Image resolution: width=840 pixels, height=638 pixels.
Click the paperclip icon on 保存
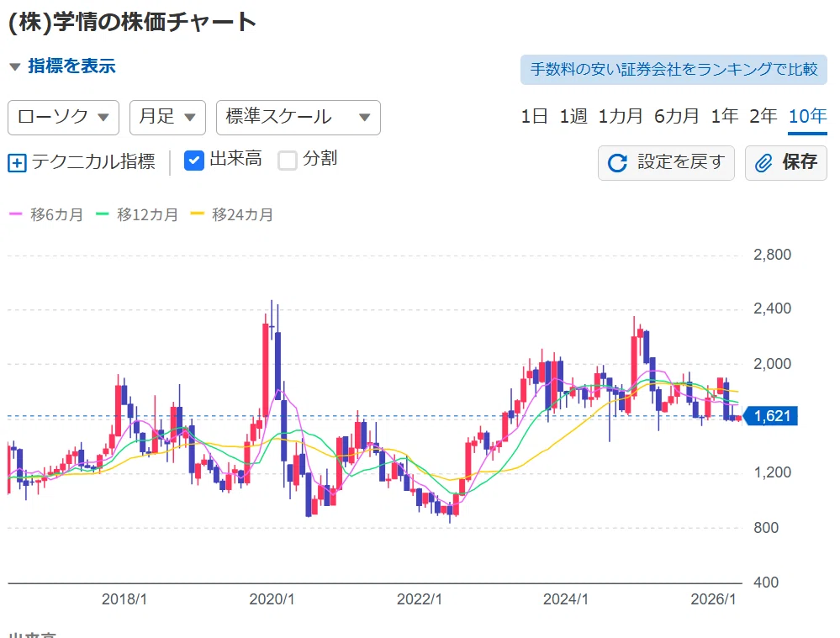[764, 163]
